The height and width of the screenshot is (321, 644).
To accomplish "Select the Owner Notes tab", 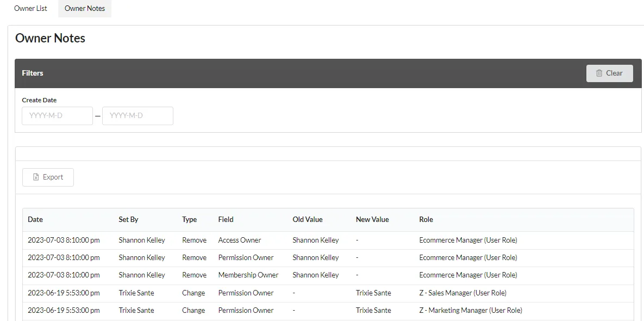I will click(85, 8).
